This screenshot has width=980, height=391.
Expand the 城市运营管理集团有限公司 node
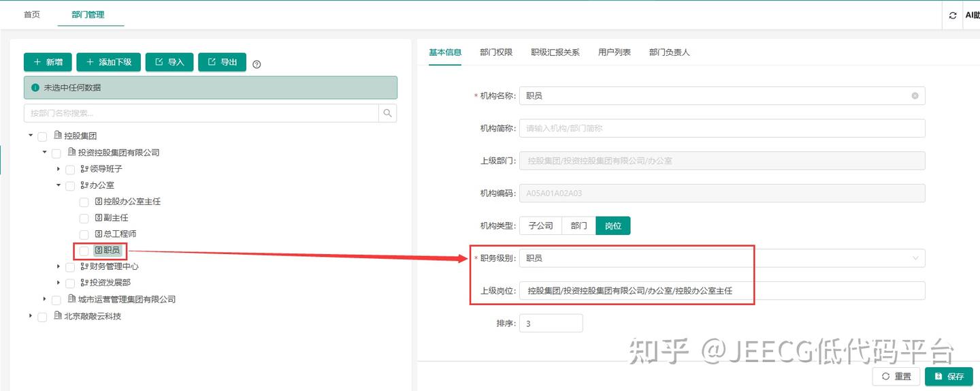45,299
